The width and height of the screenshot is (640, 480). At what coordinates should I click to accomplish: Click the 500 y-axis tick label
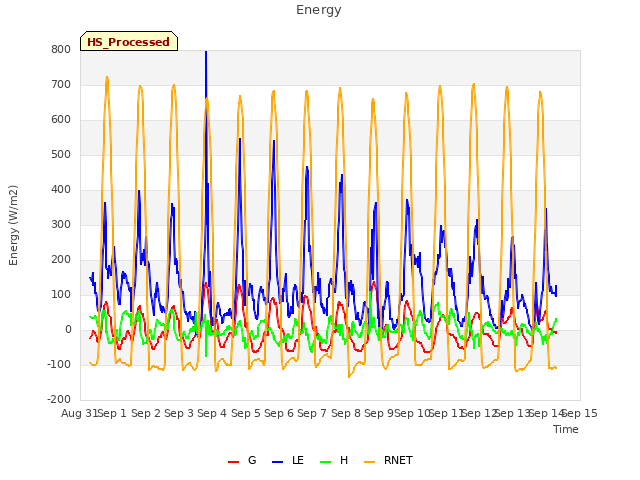(61, 155)
